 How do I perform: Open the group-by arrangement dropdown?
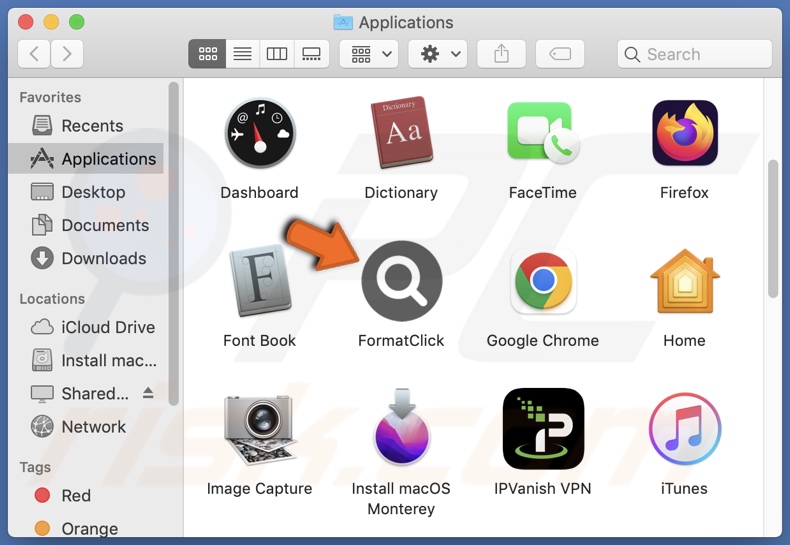click(369, 54)
